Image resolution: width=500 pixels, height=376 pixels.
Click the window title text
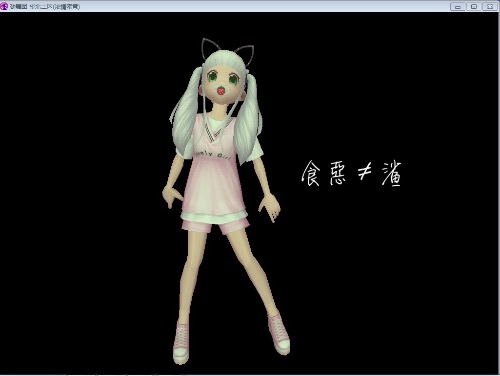[45, 7]
